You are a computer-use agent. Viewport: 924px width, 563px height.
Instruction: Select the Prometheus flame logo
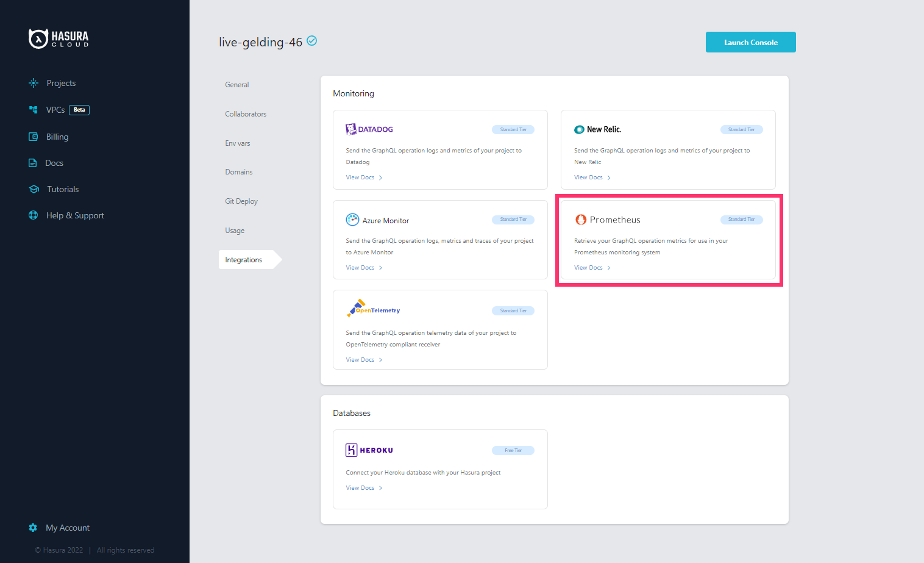[580, 220]
